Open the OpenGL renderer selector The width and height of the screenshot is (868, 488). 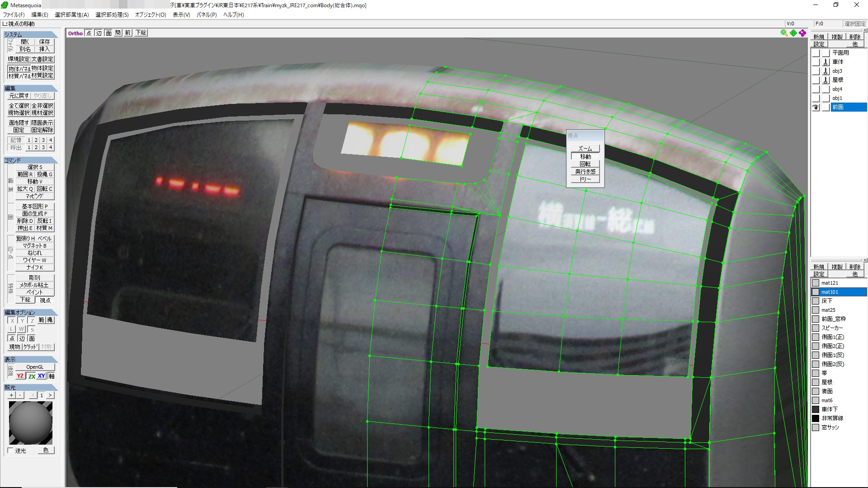(35, 367)
